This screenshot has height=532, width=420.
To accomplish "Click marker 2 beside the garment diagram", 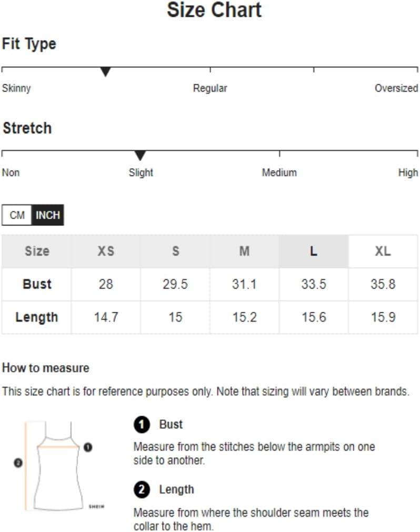I will (x=18, y=463).
